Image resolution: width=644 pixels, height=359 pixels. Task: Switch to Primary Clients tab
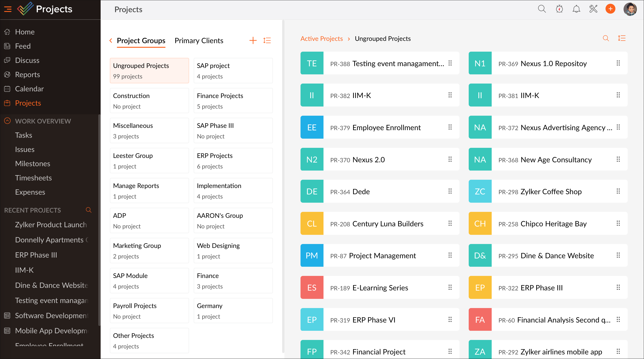199,40
